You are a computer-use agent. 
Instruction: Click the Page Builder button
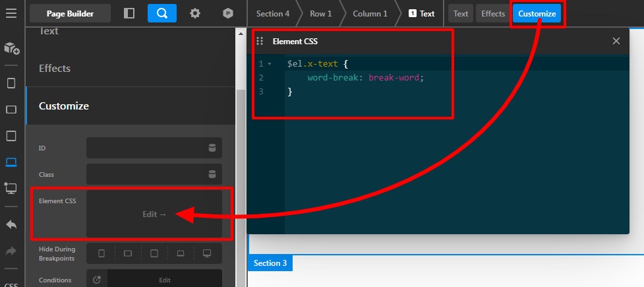70,13
